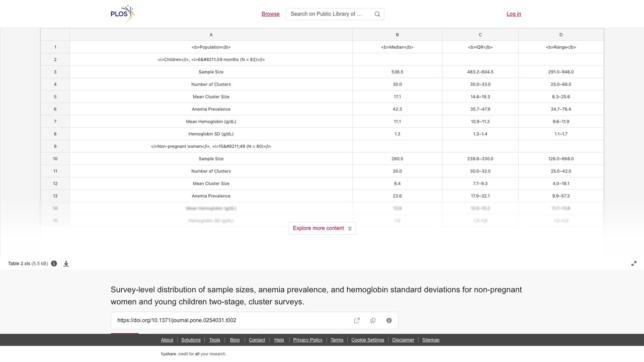Open Solutions footer link
Image resolution: width=644 pixels, height=362 pixels.
(191, 340)
